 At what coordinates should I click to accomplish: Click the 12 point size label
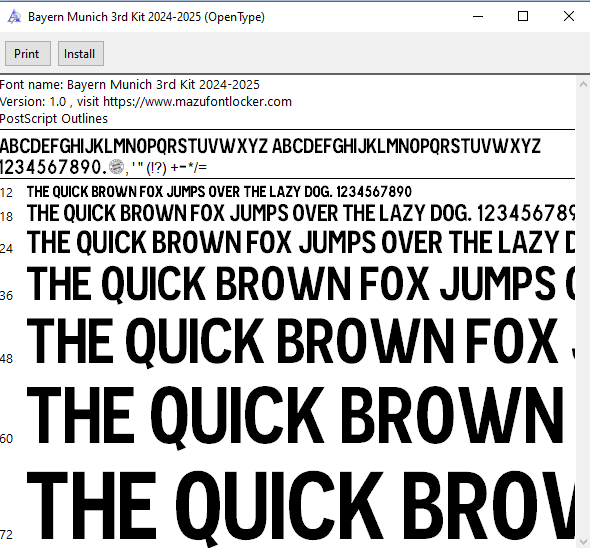click(6, 193)
